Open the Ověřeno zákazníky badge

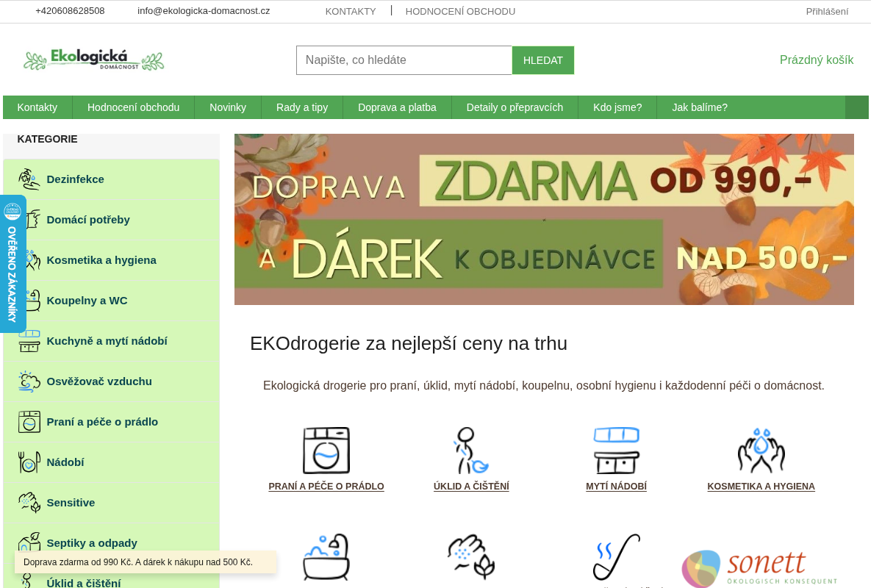tap(12, 264)
